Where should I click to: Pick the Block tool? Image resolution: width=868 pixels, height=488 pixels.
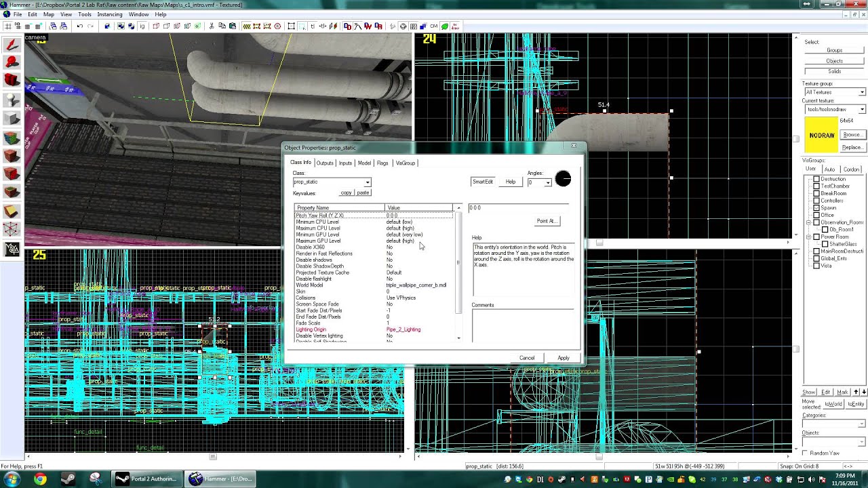click(12, 119)
